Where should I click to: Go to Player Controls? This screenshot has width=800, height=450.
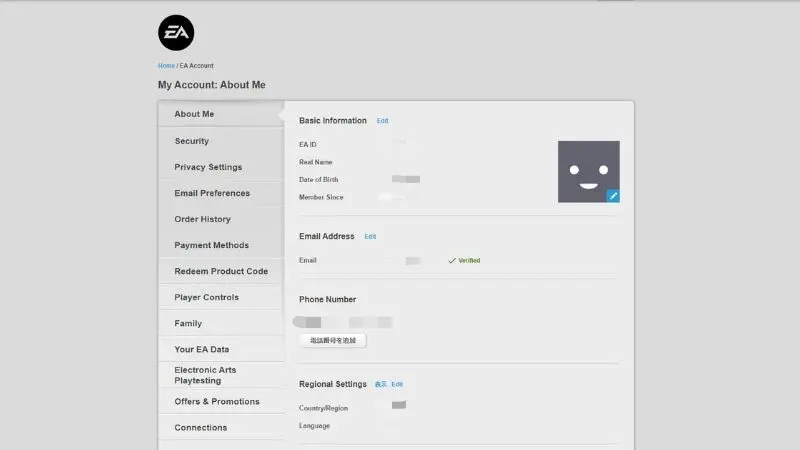point(221,297)
